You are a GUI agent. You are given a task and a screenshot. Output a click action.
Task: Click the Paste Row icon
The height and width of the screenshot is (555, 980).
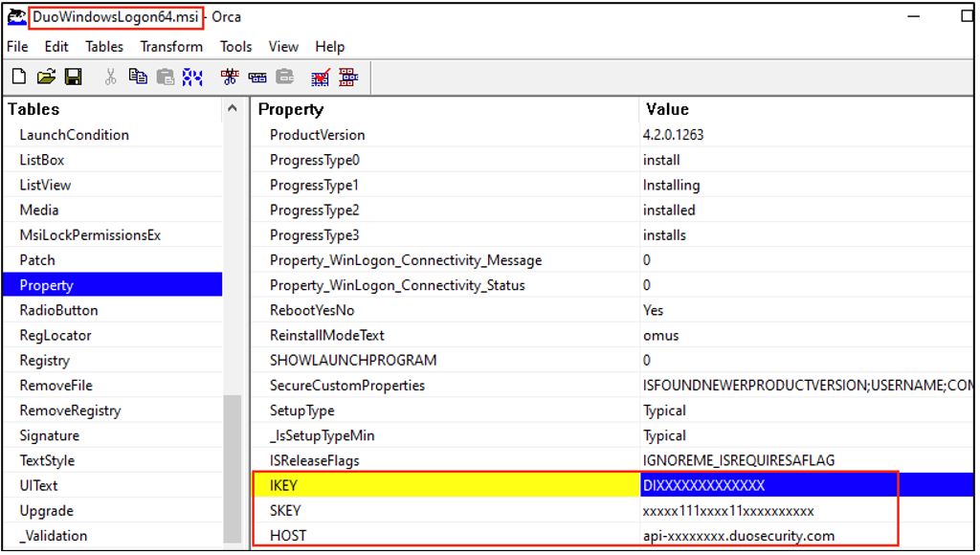coord(285,77)
